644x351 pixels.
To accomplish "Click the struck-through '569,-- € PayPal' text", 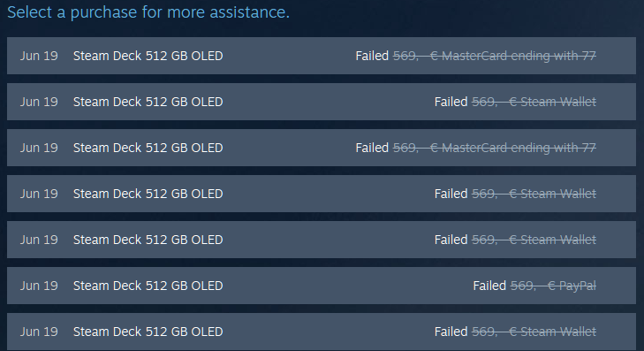I will coord(553,286).
